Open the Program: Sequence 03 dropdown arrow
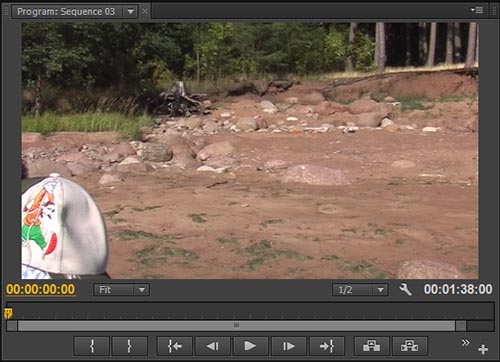500x362 pixels. 131,12
